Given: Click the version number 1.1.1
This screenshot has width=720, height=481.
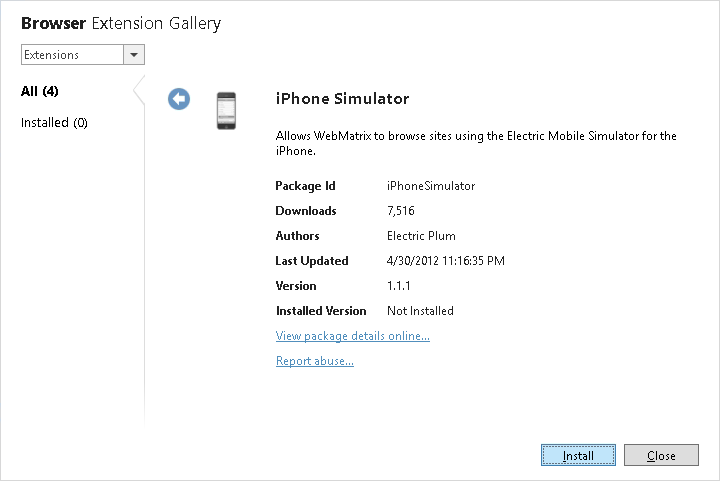Looking at the screenshot, I should tap(399, 286).
